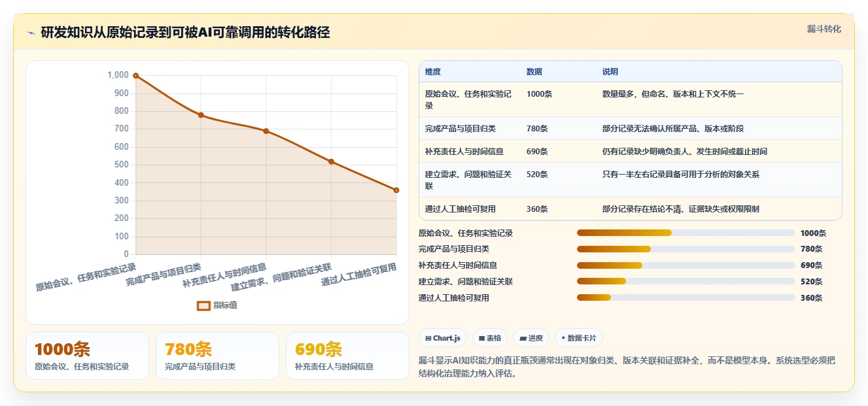Click the 690条 value in the table
This screenshot has height=406, width=868.
[538, 152]
